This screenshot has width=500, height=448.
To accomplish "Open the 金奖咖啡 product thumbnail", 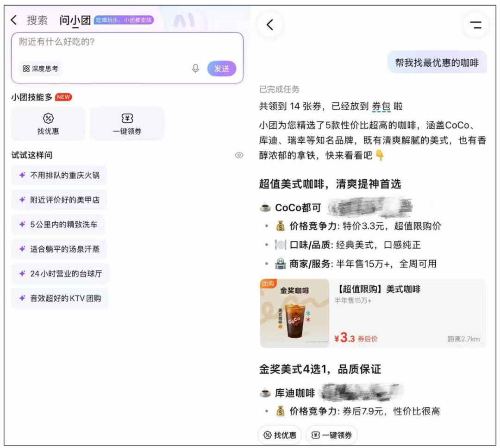I will tap(294, 313).
